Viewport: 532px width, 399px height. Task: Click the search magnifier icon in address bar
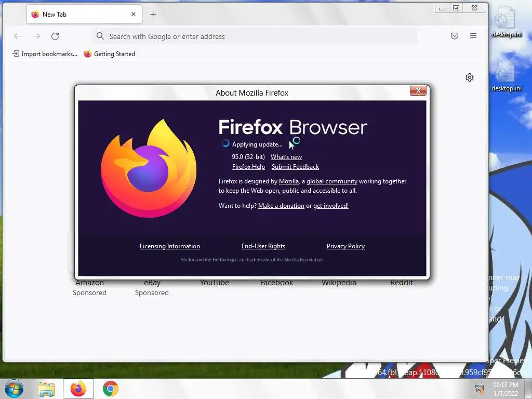(100, 36)
